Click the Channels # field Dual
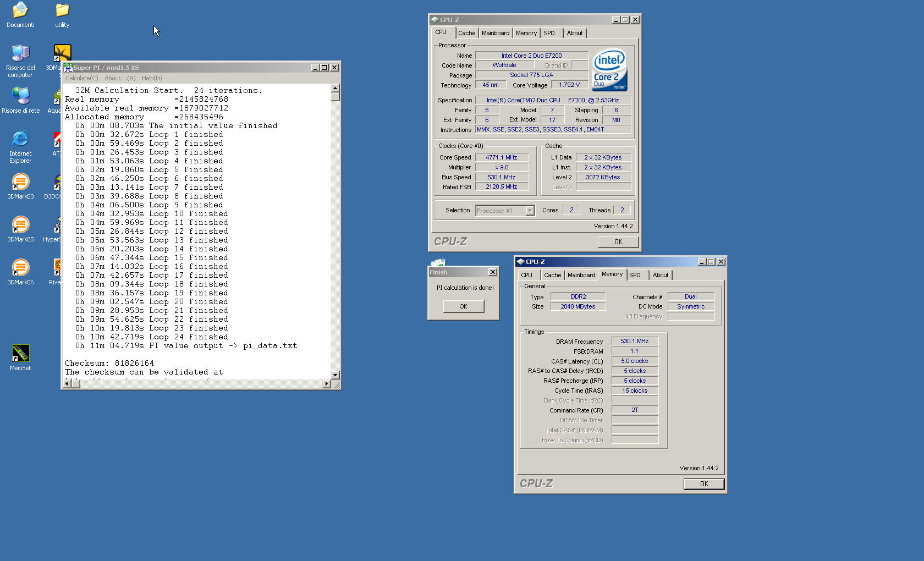924x561 pixels. coord(691,296)
